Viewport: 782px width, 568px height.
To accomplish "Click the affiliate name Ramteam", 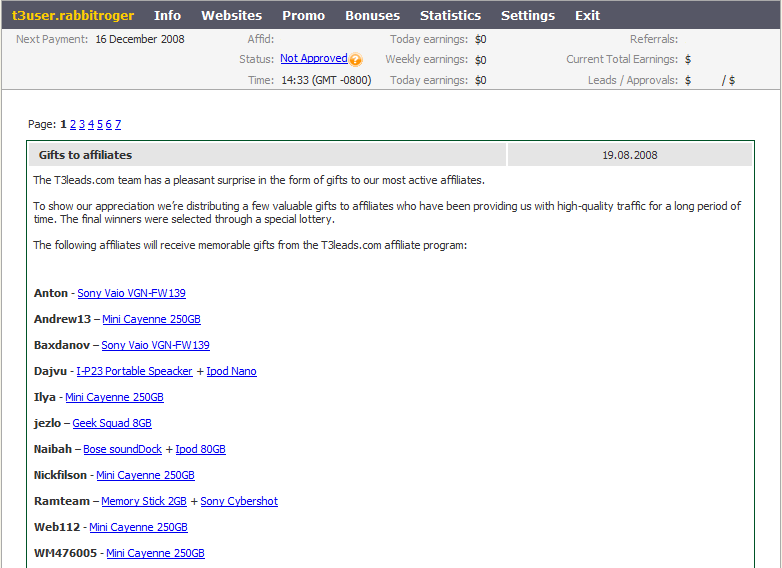I will (62, 501).
